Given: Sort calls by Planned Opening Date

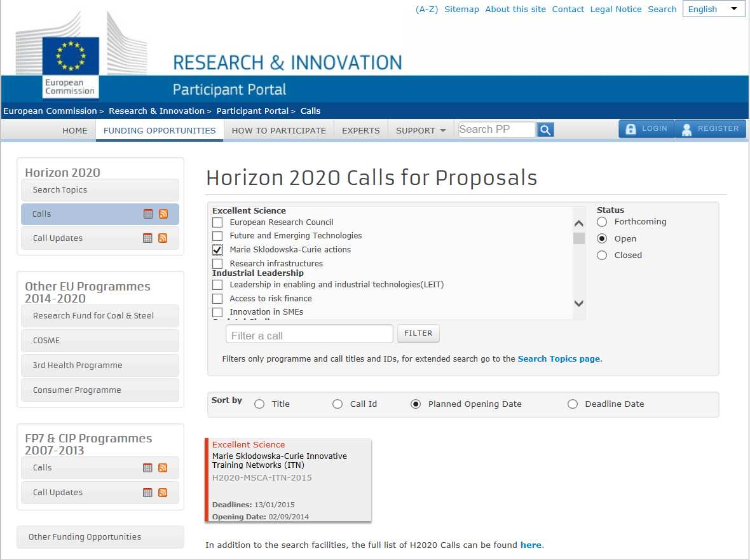Looking at the screenshot, I should [x=416, y=404].
